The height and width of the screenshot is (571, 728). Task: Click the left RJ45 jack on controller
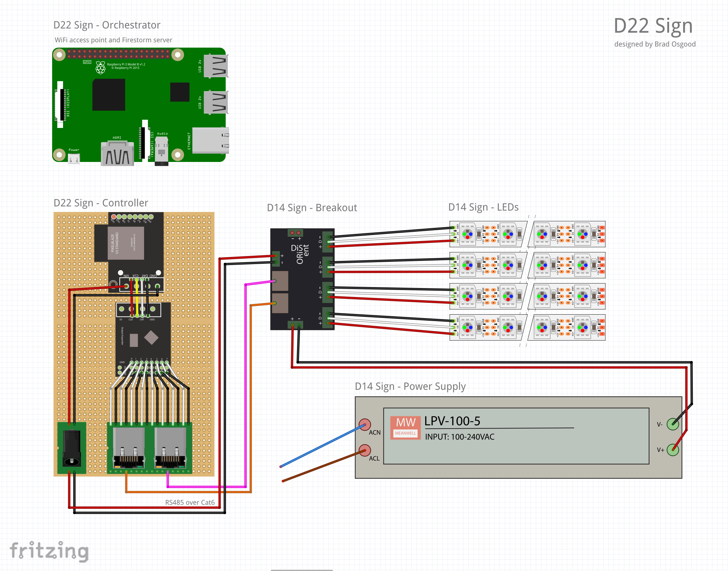(129, 448)
